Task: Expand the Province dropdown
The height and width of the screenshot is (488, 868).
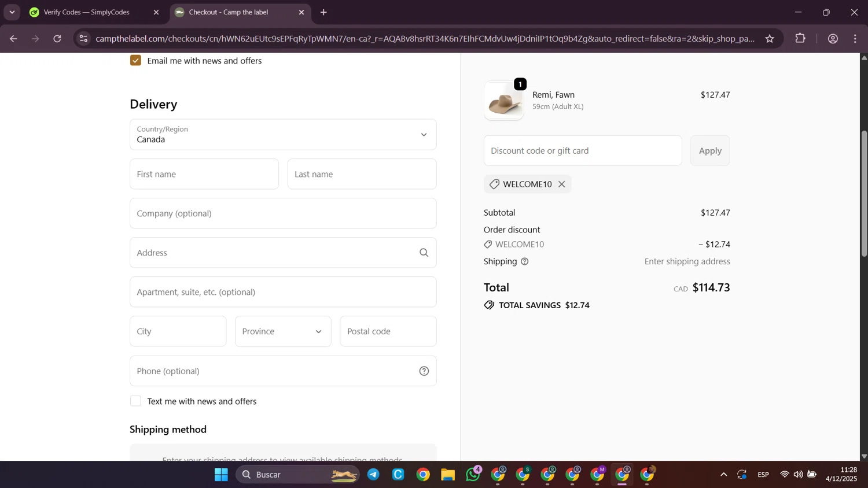Action: coord(283,331)
